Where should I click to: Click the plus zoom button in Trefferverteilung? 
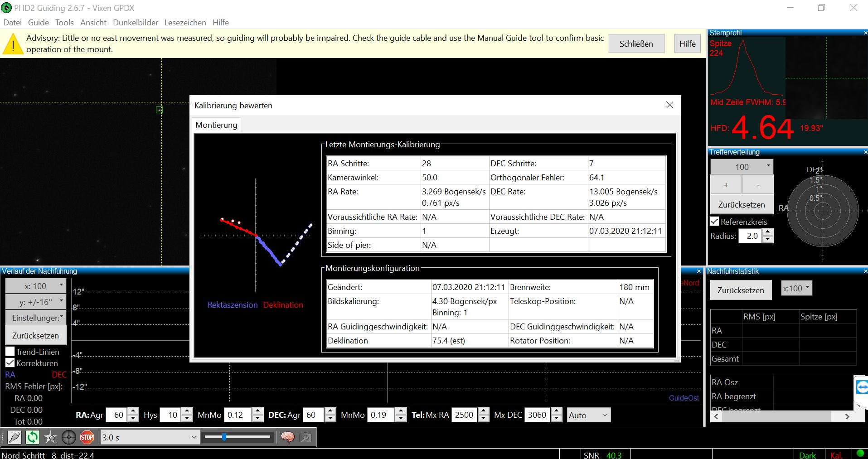(x=726, y=185)
